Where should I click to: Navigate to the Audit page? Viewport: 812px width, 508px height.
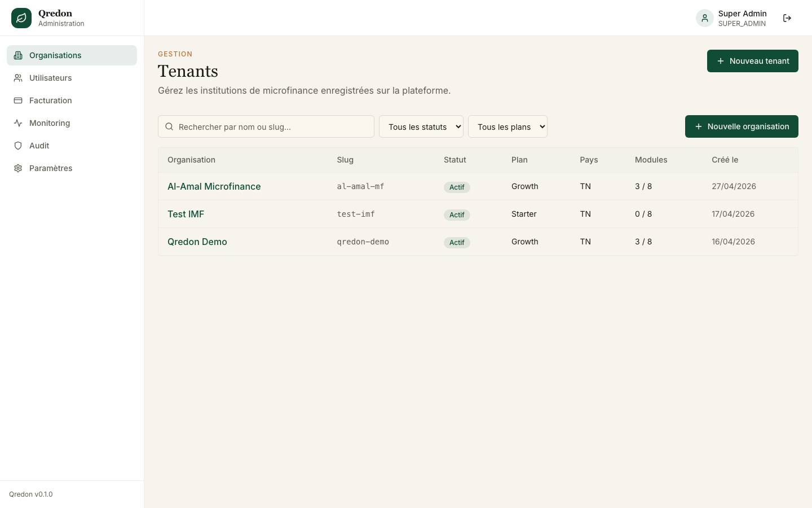click(72, 146)
